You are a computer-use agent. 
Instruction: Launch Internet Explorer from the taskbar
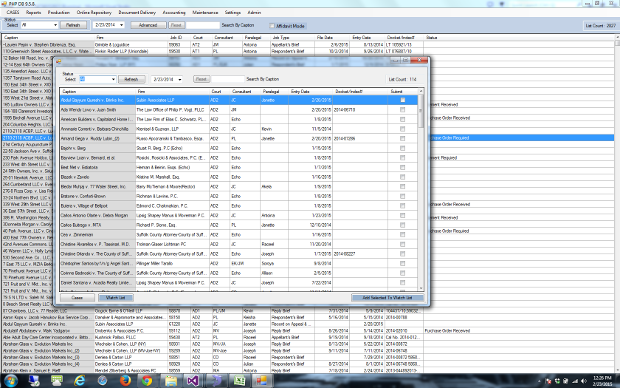click(80, 381)
